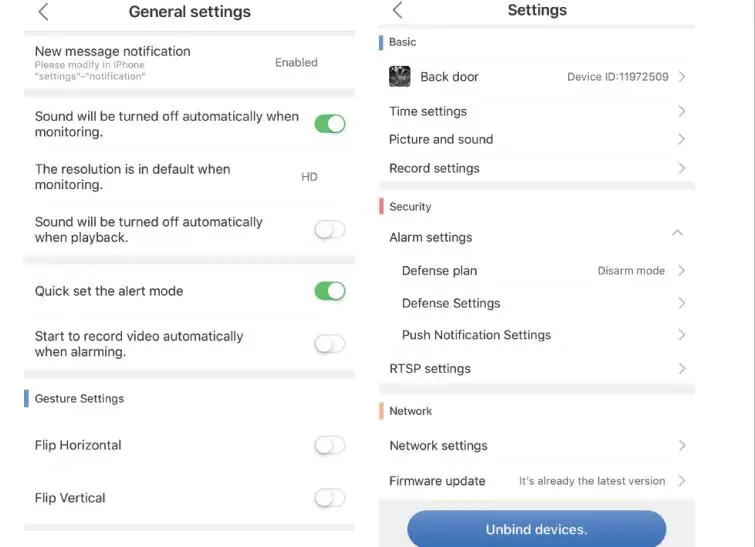Tap the Network settings chevron arrow
755x547 pixels.
(x=682, y=445)
